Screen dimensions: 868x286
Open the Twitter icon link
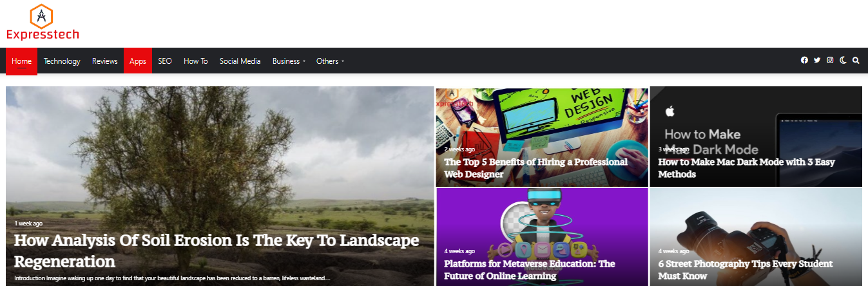tap(817, 61)
